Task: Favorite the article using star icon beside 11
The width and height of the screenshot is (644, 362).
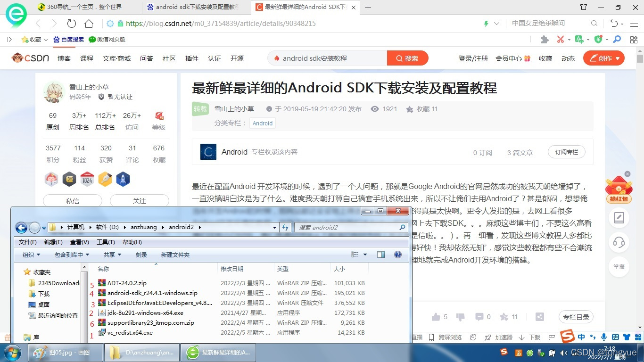Action: pyautogui.click(x=504, y=317)
